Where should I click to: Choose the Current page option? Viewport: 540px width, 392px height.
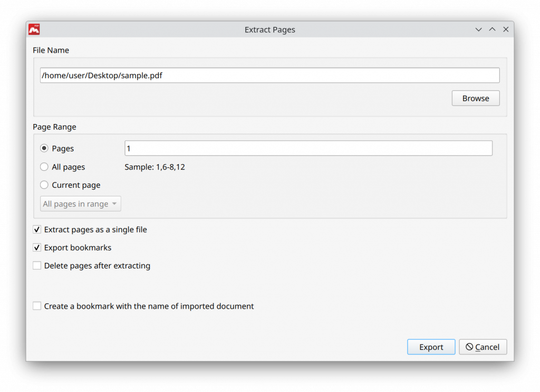(x=44, y=185)
